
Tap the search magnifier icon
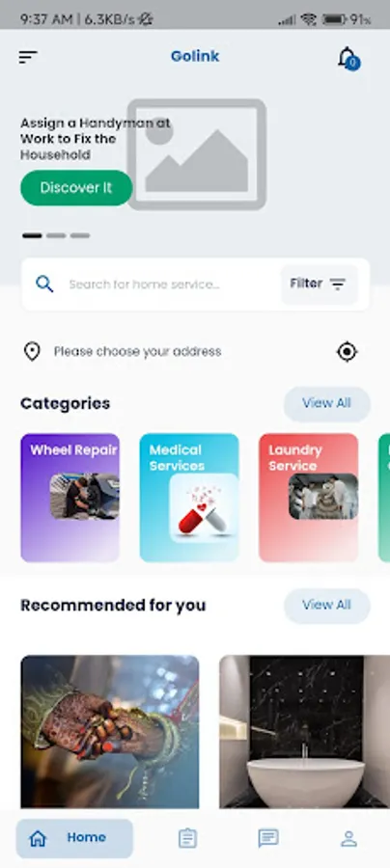click(x=44, y=284)
